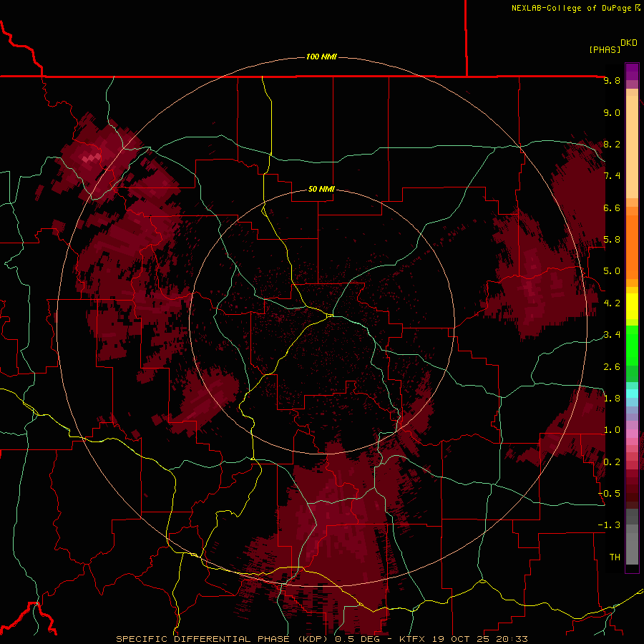The image size is (644, 644).
Task: Click the 7.4 scale value
Action: (x=612, y=176)
